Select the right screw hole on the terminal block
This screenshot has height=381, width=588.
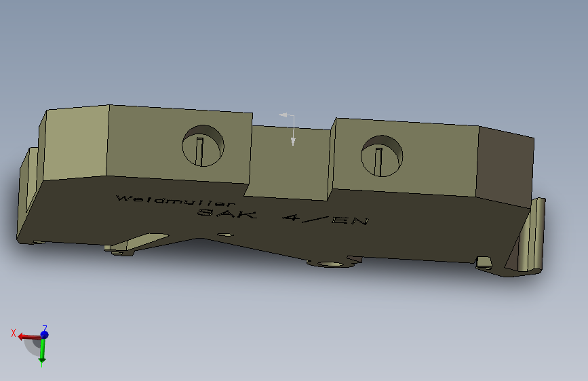(382, 156)
